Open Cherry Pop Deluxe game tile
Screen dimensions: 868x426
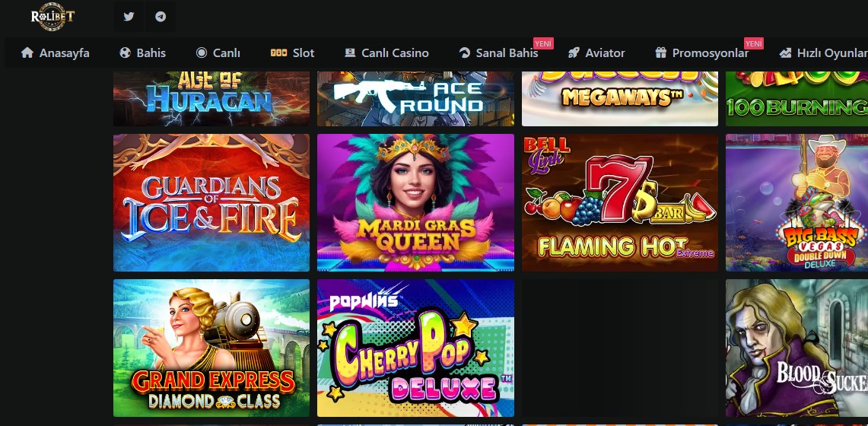click(415, 348)
